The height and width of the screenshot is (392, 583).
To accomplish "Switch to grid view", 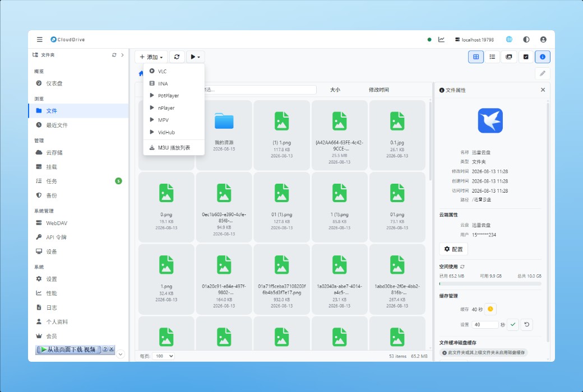I will click(475, 57).
